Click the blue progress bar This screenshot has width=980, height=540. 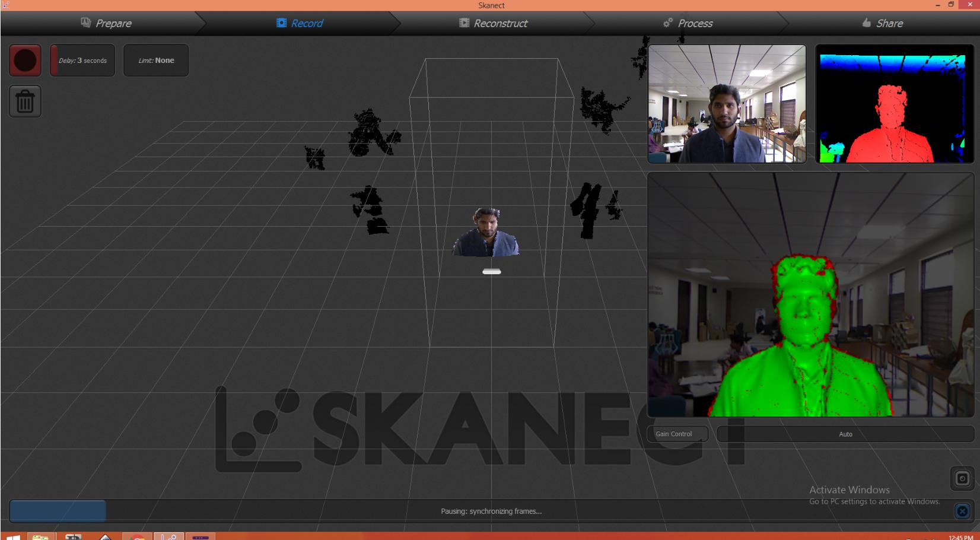58,511
